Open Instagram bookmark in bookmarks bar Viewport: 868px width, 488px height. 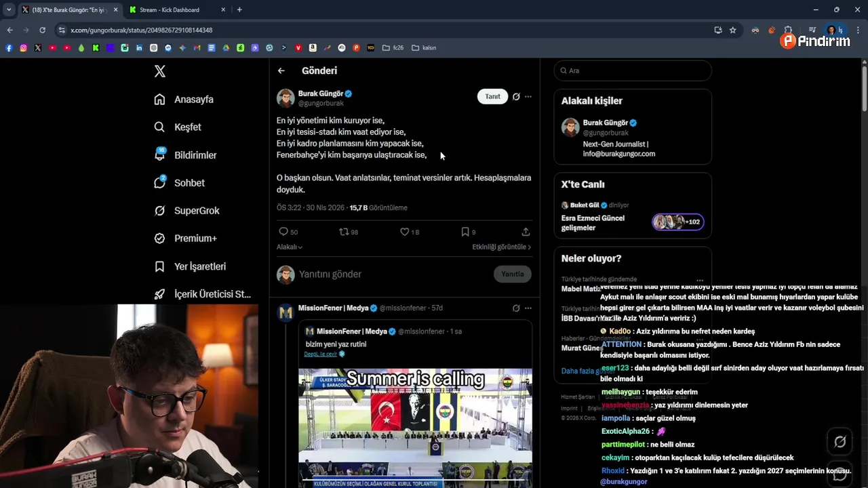pyautogui.click(x=23, y=47)
